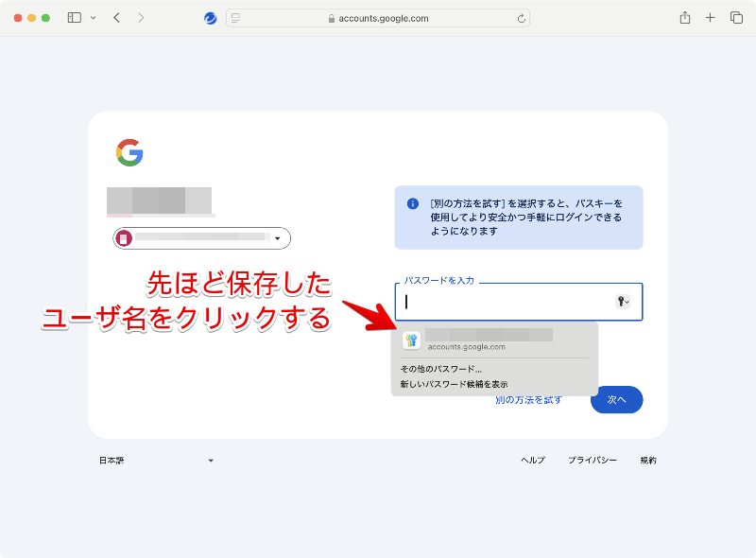
Task: Open the ヘルプ footer link
Action: click(533, 460)
